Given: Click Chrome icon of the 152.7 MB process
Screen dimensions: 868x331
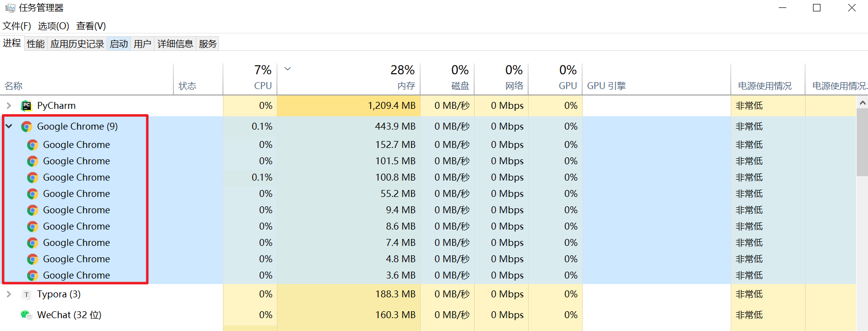Looking at the screenshot, I should coord(33,145).
